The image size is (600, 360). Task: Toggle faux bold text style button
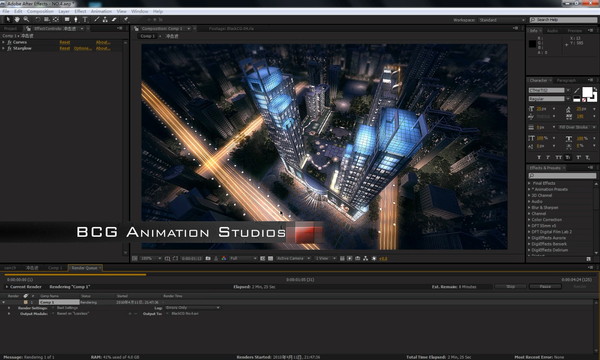point(539,157)
